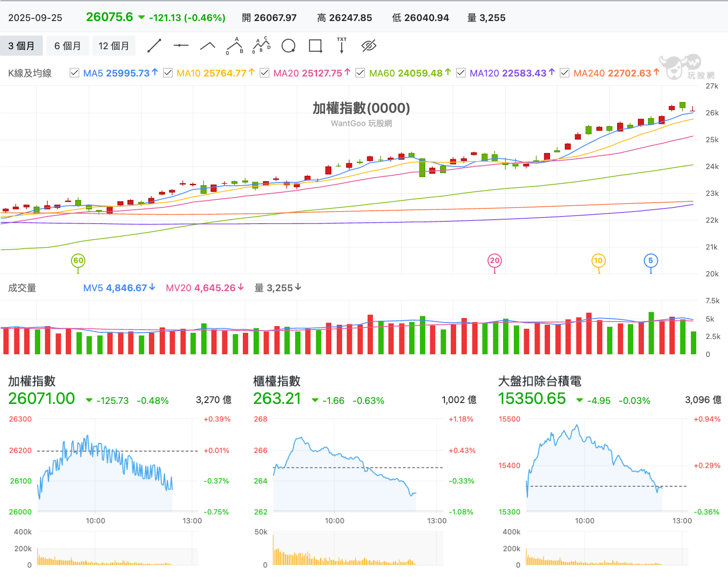The width and height of the screenshot is (728, 577).
Task: Open the 0AB pattern drawing tool
Action: (x=235, y=45)
